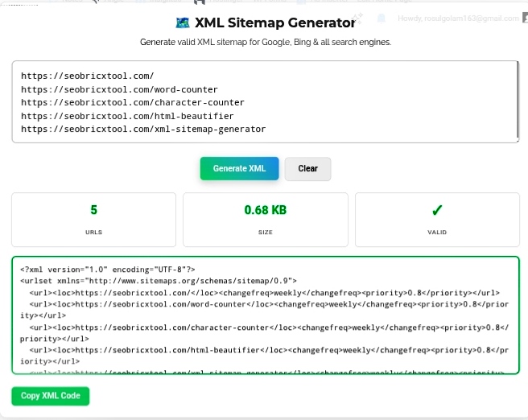Image resolution: width=528 pixels, height=420 pixels.
Task: Select the html-beautifier URL line
Action: [x=127, y=116]
